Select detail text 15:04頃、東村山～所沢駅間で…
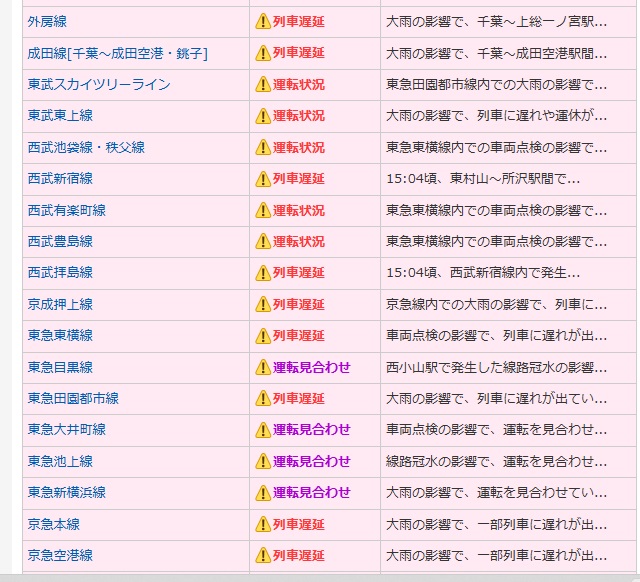 [x=483, y=179]
